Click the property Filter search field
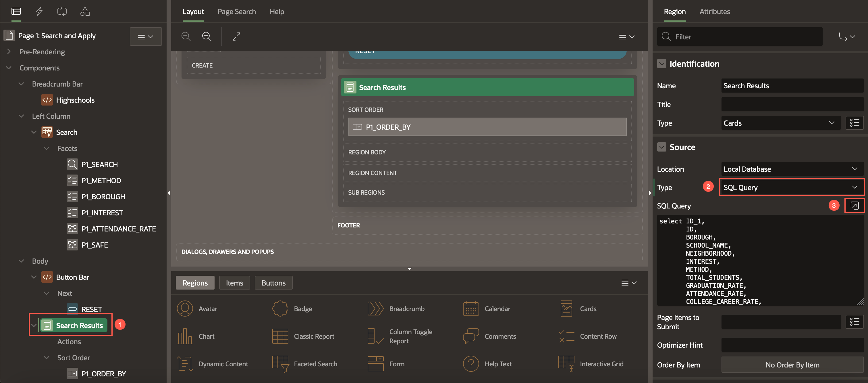Screen dimensions: 868x383 coord(740,37)
